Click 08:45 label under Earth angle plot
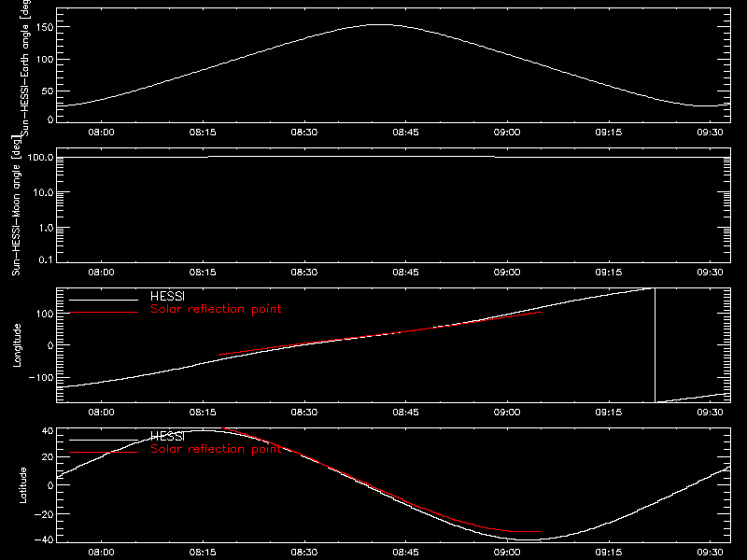 [x=405, y=132]
